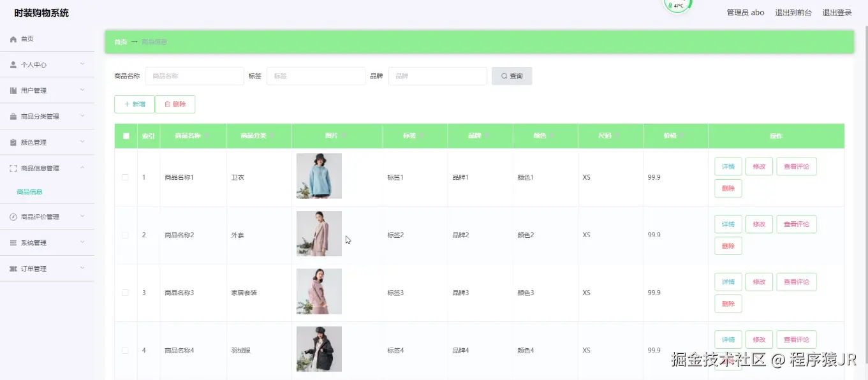868x380 pixels.
Task: Click the person icon for 个人中心
Action: (13, 65)
